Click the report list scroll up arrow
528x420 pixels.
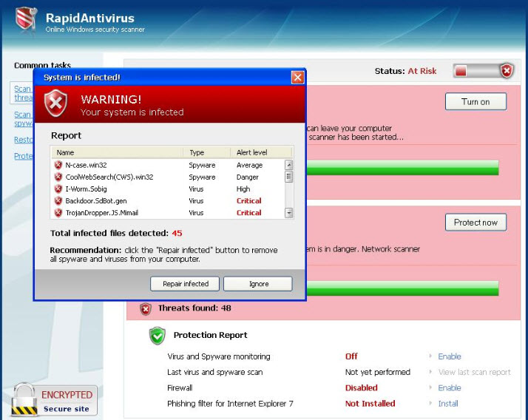pyautogui.click(x=288, y=165)
